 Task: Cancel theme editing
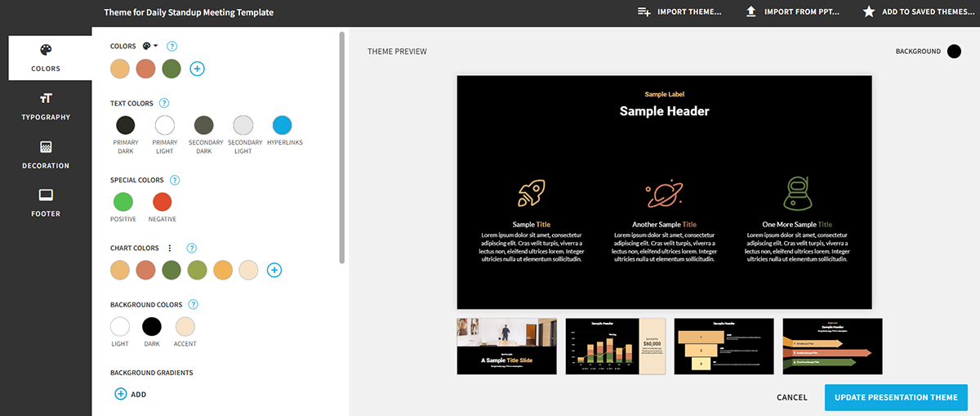[792, 397]
